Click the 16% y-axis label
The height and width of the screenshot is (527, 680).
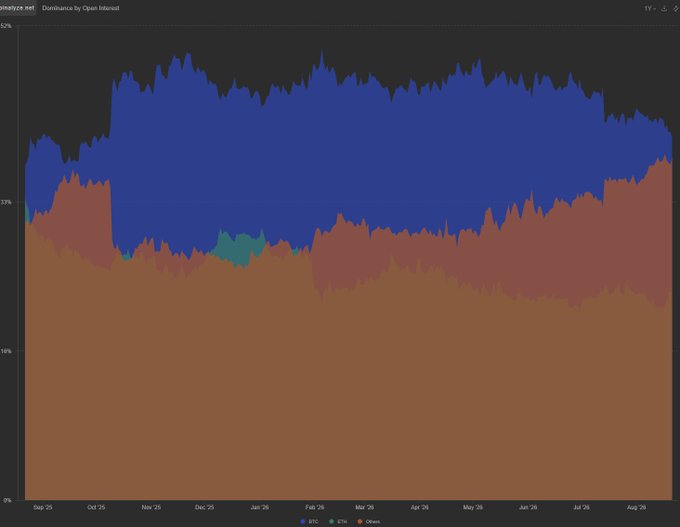pos(6,351)
